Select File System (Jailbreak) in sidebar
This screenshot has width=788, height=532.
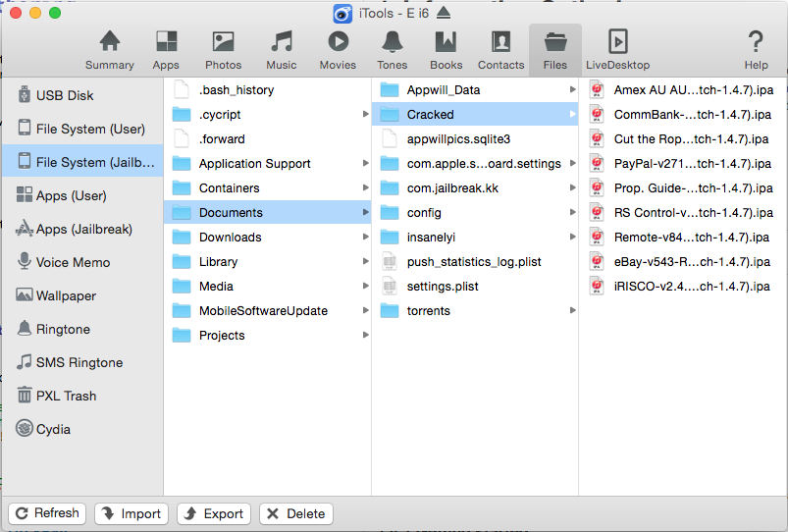[x=82, y=161]
